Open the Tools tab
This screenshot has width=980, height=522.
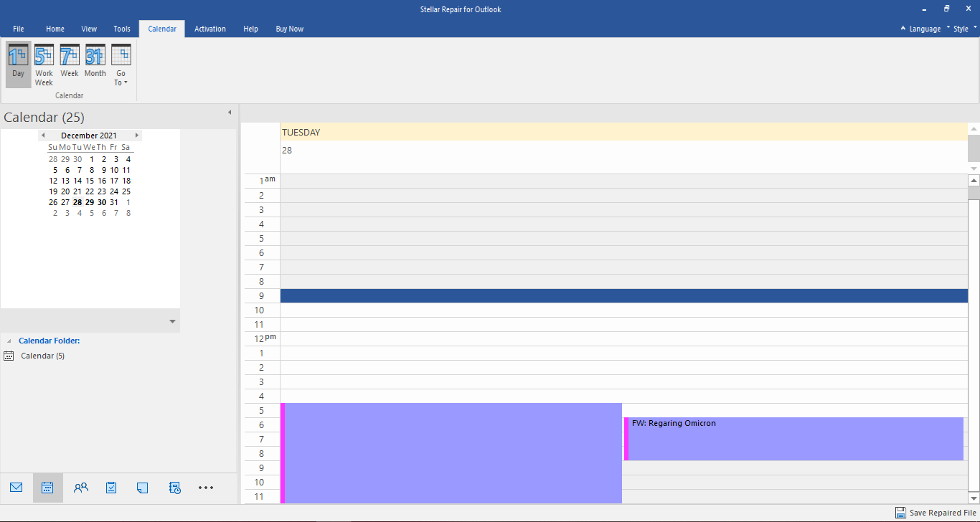pyautogui.click(x=122, y=29)
